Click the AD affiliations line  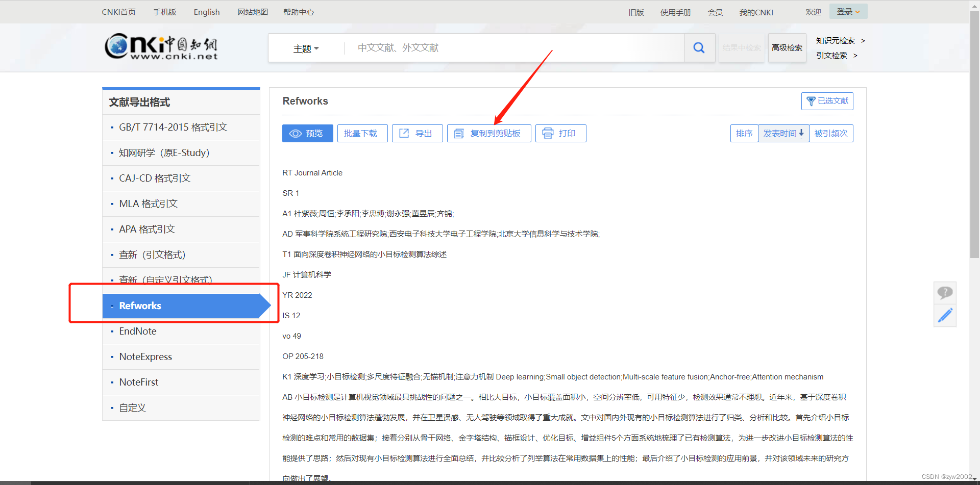(441, 234)
